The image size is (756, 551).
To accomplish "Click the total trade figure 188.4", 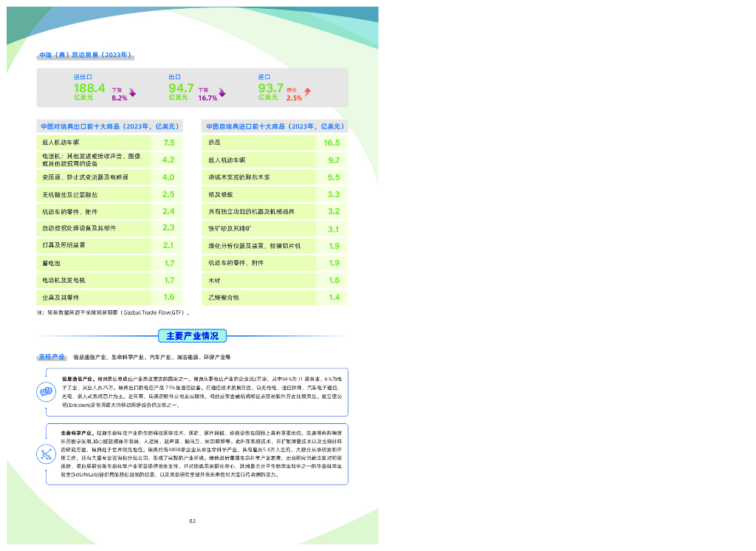I will click(89, 89).
